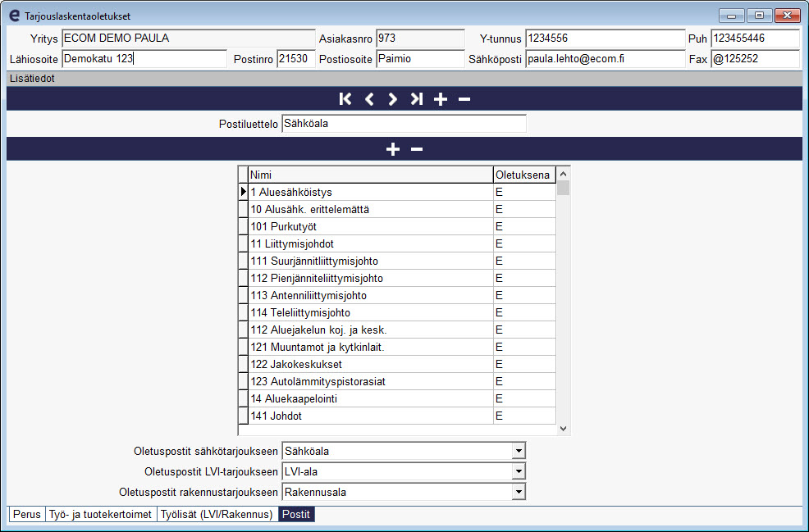
Task: Switch to Työ- ja tuotekertoimet tab
Action: click(101, 514)
